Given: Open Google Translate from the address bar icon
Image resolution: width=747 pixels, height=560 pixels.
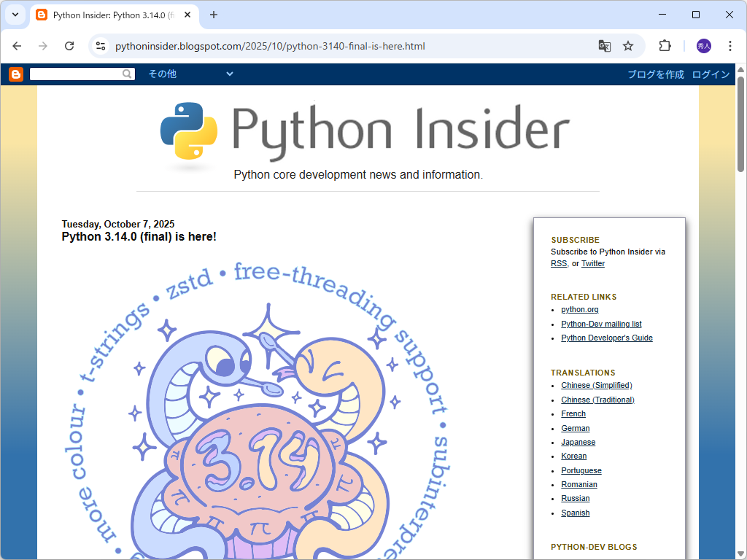Looking at the screenshot, I should [x=604, y=45].
